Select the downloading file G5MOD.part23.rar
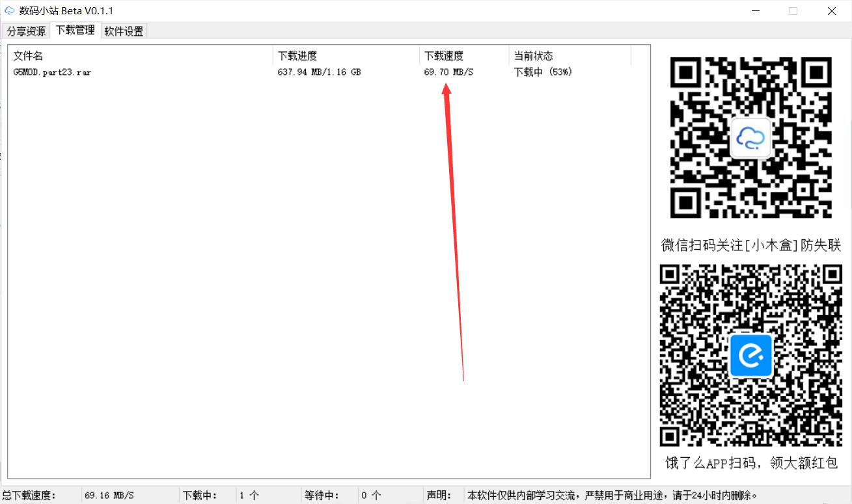852x504 pixels. tap(52, 72)
